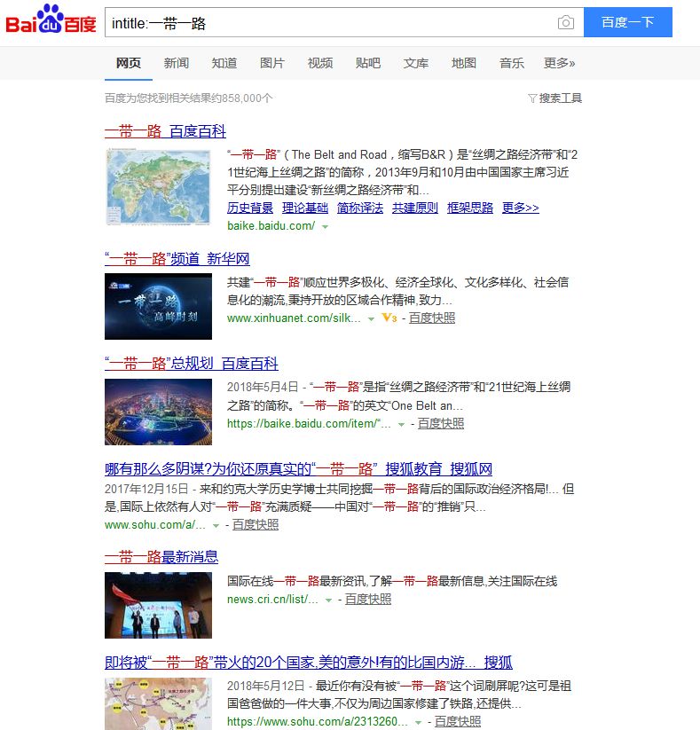Open the 视频 tab
The image size is (700, 730).
(320, 63)
